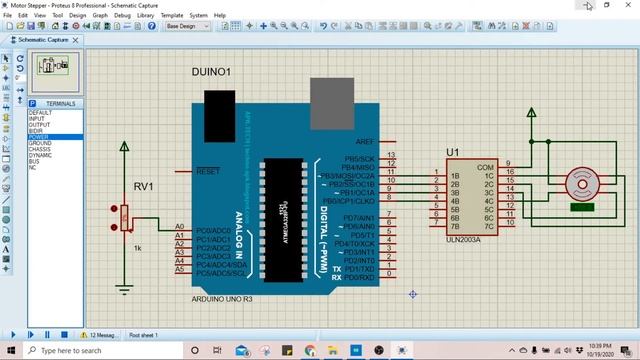Viewport: 640px width, 360px height.
Task: Click the Undo arrow toolbar icon
Action: [323, 26]
